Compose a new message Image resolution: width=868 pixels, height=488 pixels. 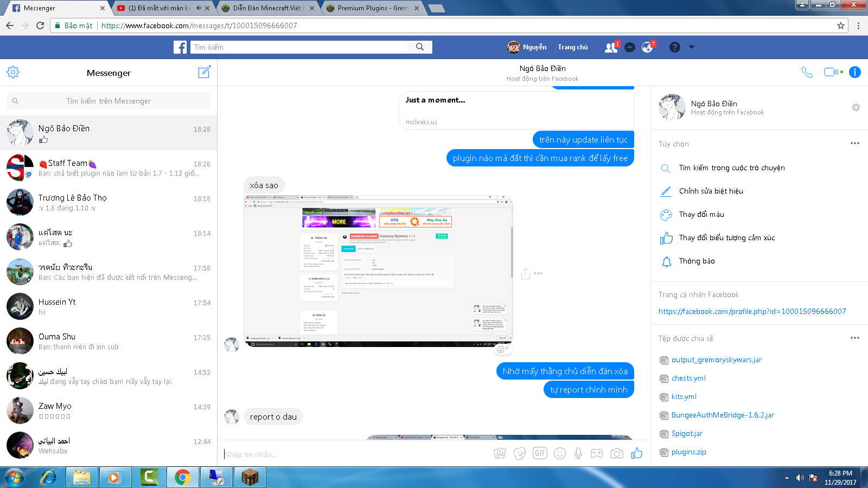pos(205,72)
